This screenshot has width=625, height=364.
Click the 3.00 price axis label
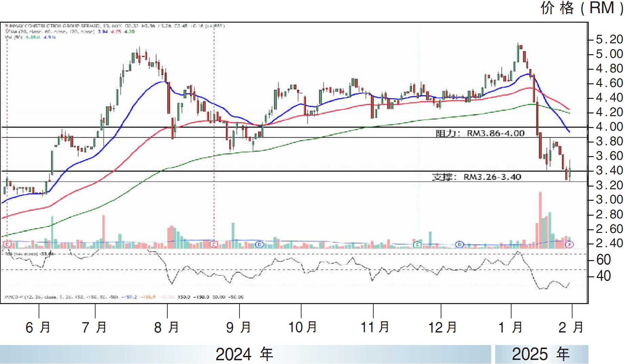(609, 199)
